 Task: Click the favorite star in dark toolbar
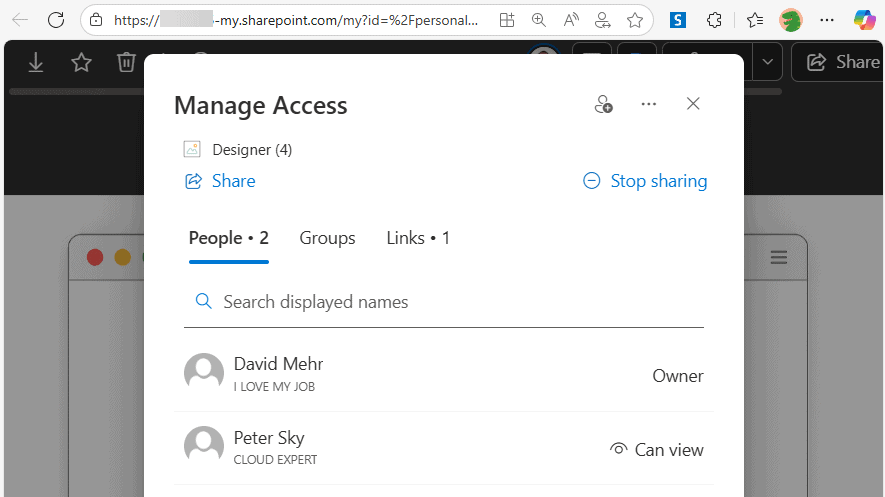click(x=81, y=63)
